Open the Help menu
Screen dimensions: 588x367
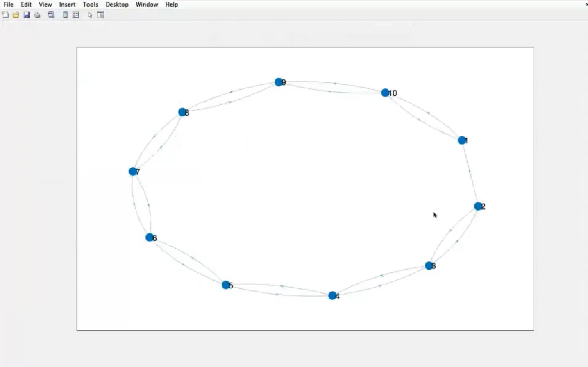point(172,5)
